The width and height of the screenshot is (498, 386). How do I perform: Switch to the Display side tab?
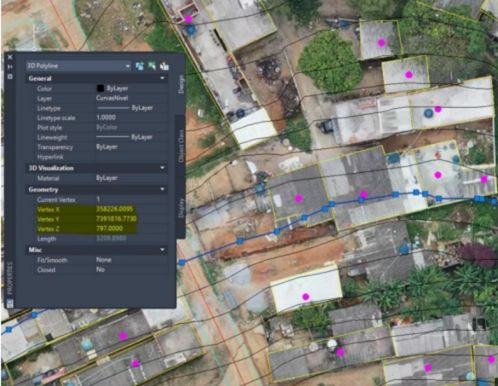tap(181, 208)
